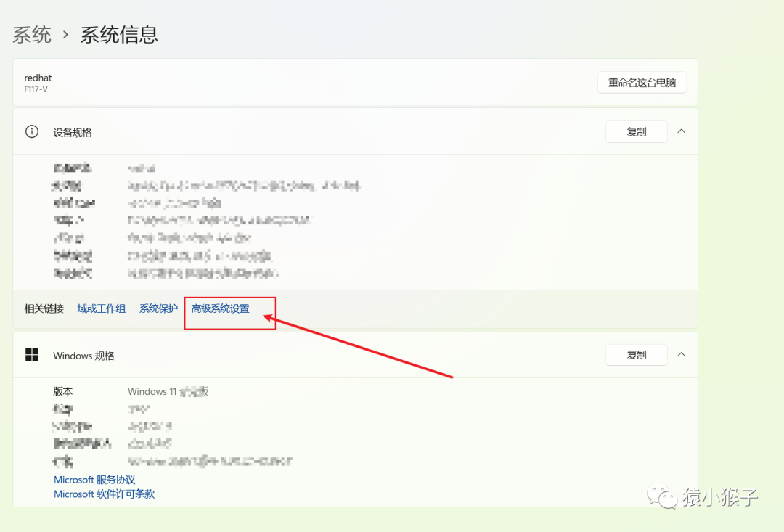Copy device specs with 设备规格 复制 button
The height and width of the screenshot is (532, 784).
637,131
